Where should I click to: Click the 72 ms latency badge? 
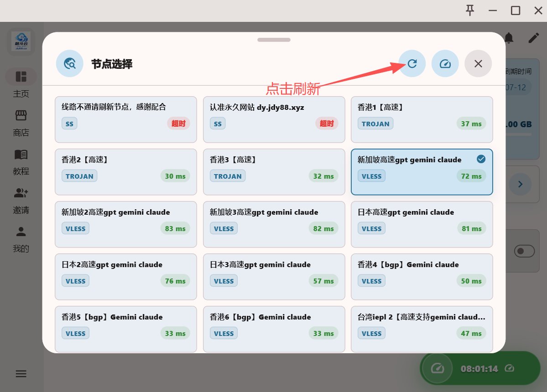pyautogui.click(x=471, y=176)
